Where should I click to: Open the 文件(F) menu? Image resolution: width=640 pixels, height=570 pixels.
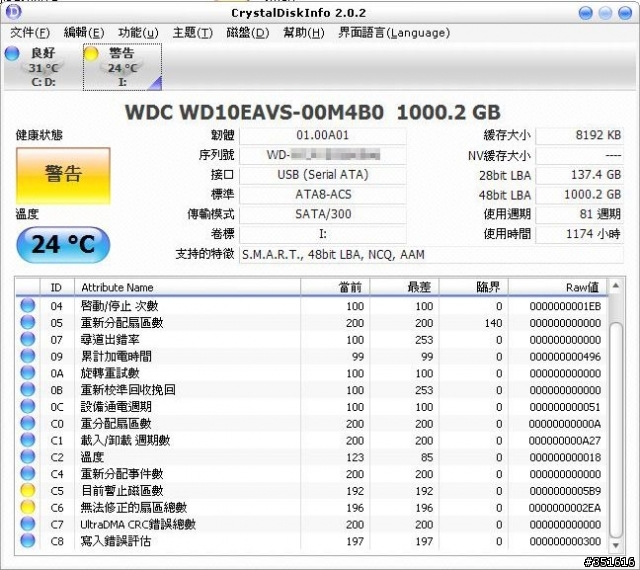point(30,33)
